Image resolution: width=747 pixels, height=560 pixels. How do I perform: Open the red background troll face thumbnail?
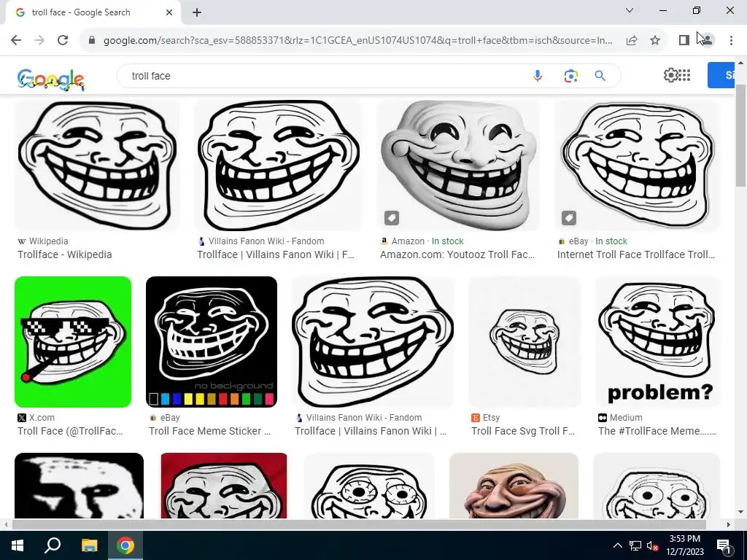pos(224,486)
